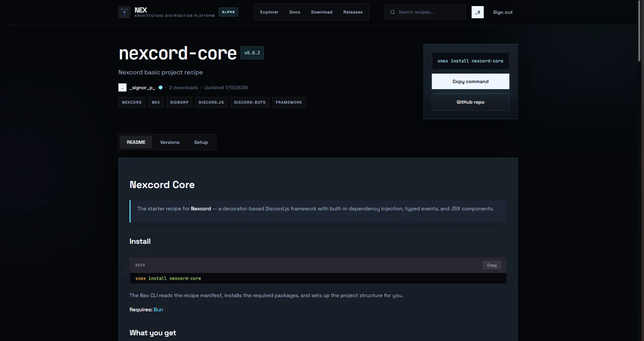This screenshot has width=644, height=341.
Task: Click Sign out
Action: pos(503,12)
